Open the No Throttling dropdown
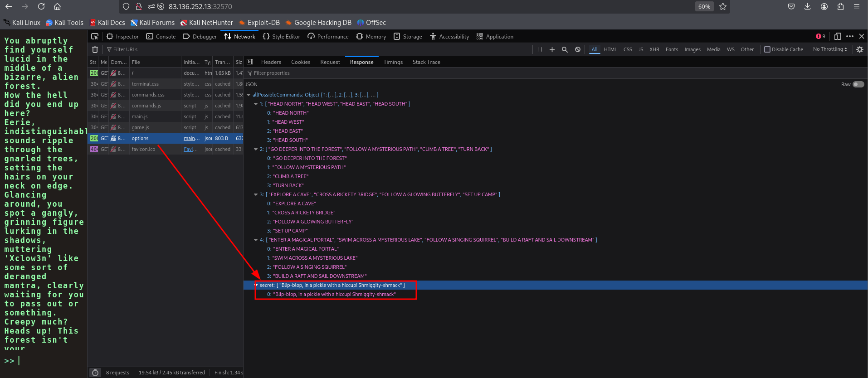The image size is (868, 378). (x=829, y=49)
